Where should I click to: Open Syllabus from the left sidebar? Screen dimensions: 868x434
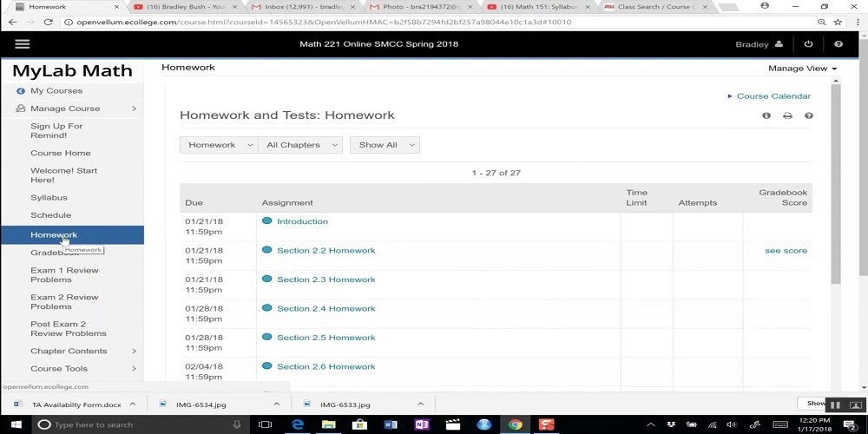49,198
